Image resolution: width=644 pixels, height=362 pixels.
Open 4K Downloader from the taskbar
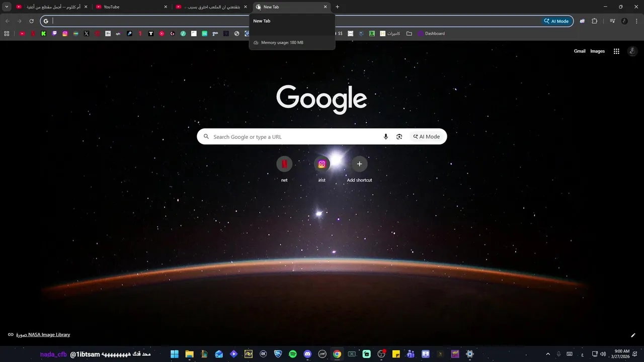[x=263, y=354]
